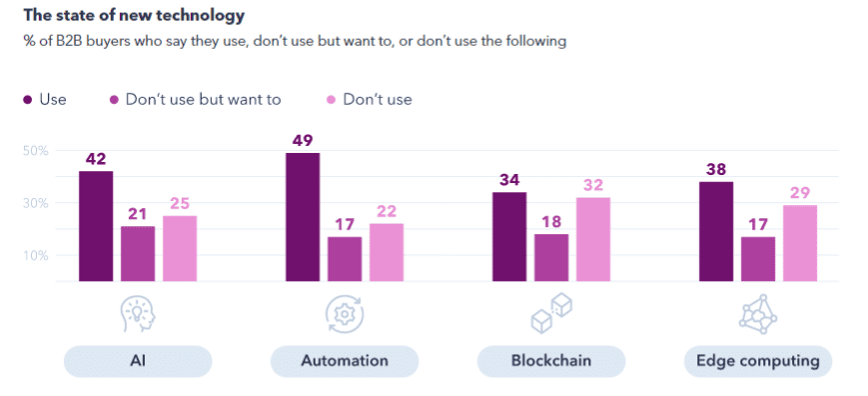Click the Edge computing "Use" bar labeled 38
The height and width of the screenshot is (396, 868).
716,232
